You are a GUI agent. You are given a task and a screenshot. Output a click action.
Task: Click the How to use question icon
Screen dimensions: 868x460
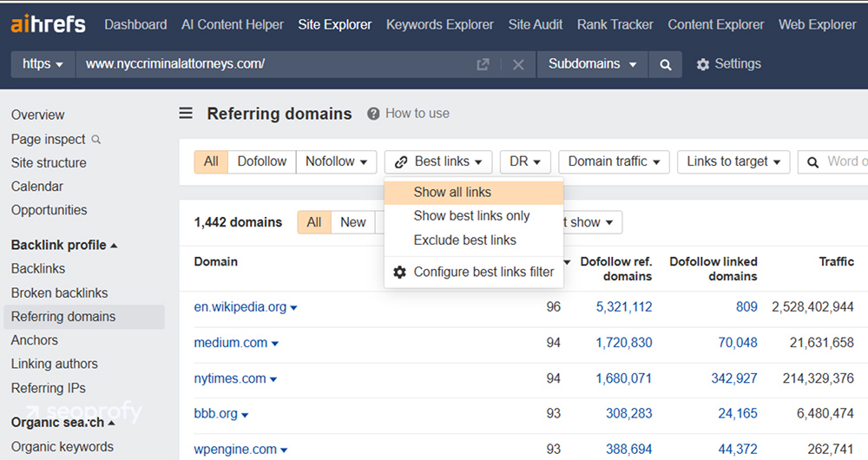pyautogui.click(x=373, y=114)
